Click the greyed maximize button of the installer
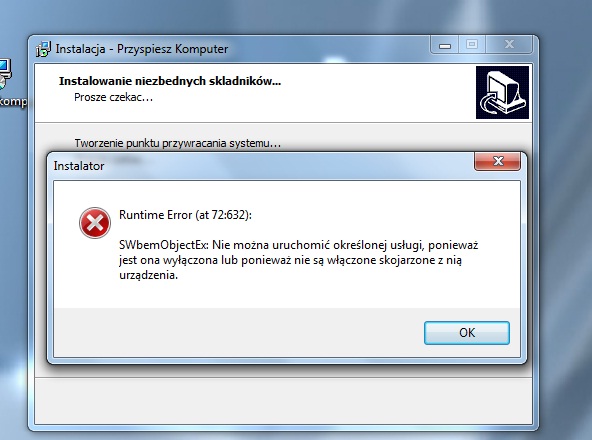The image size is (592, 440). click(x=472, y=45)
